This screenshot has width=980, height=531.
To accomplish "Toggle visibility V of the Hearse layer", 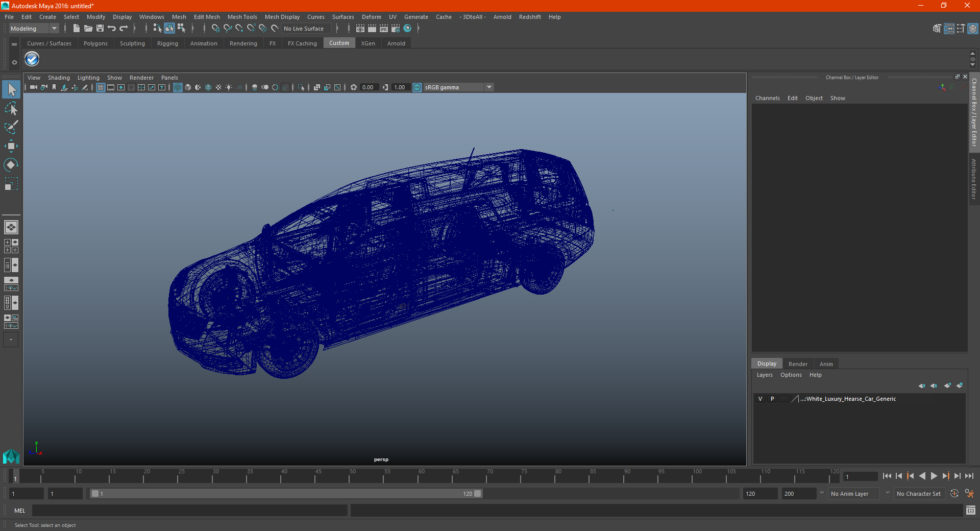I will 761,399.
